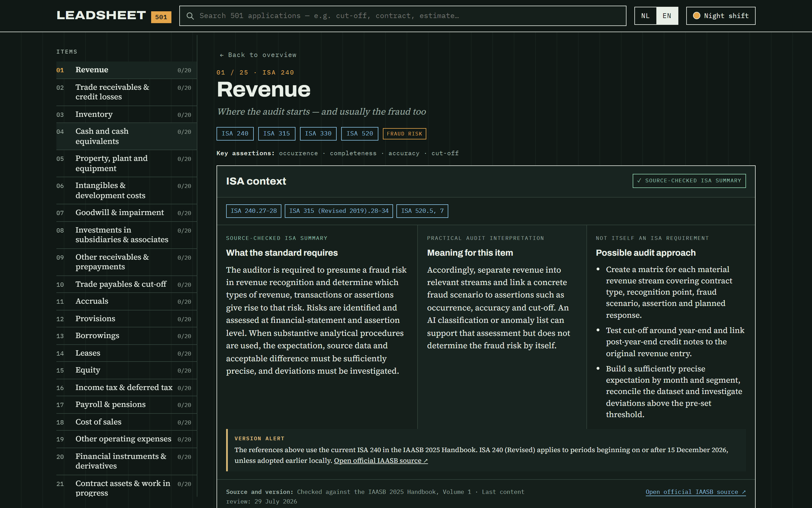
Task: Open Payroll & pensions item
Action: tap(127, 404)
